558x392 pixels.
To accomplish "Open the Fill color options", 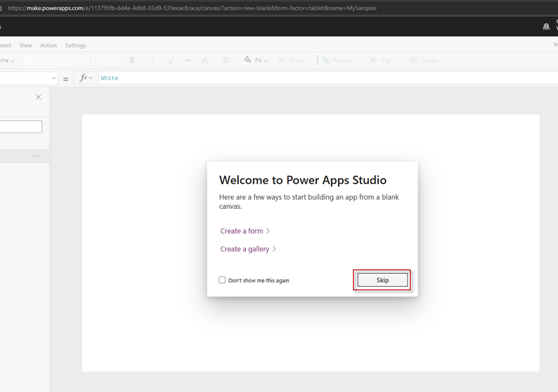I will tap(256, 60).
